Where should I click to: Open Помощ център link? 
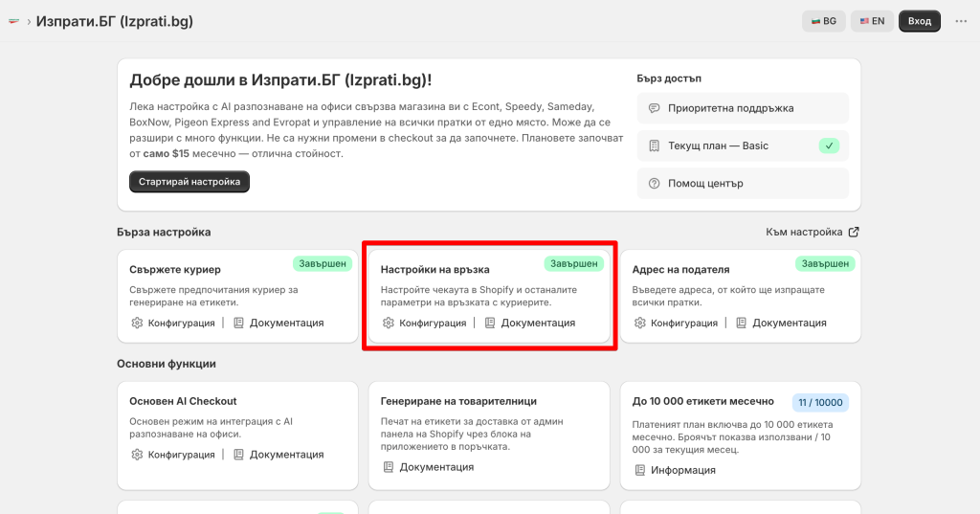(743, 183)
